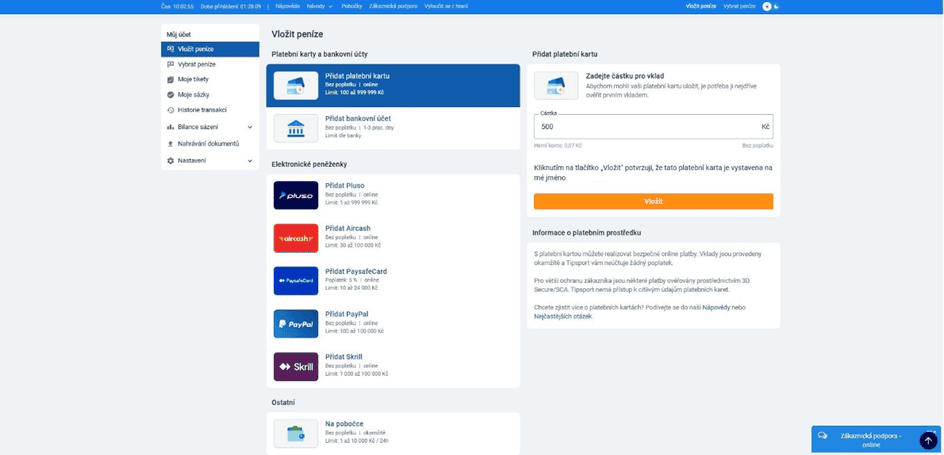
Task: Select Přidat PaysafeCard option
Action: (x=393, y=281)
